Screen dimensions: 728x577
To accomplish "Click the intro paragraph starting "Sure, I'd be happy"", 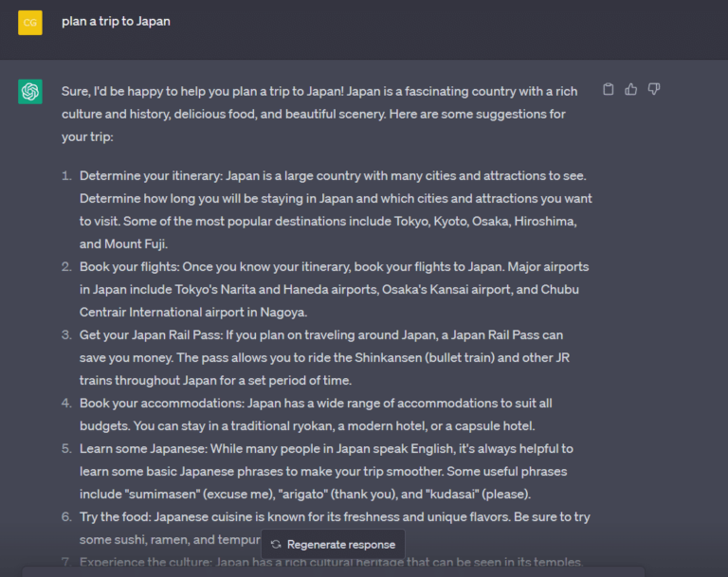I will pos(319,114).
